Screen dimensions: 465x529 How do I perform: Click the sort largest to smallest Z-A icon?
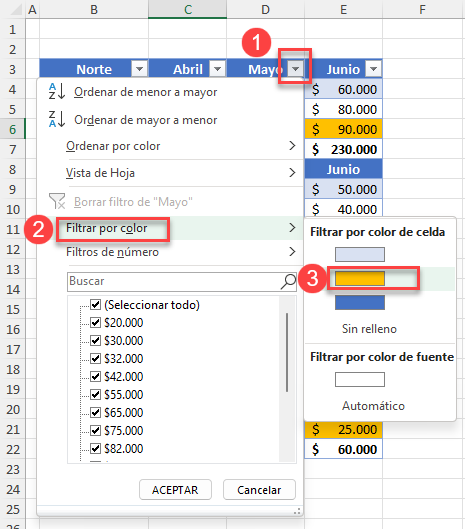tap(56, 119)
